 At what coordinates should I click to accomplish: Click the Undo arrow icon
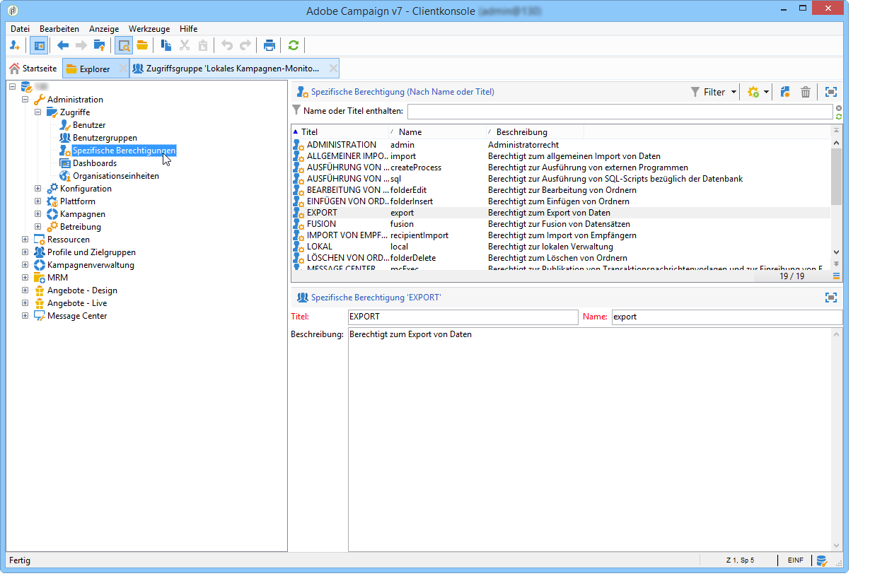[x=227, y=45]
